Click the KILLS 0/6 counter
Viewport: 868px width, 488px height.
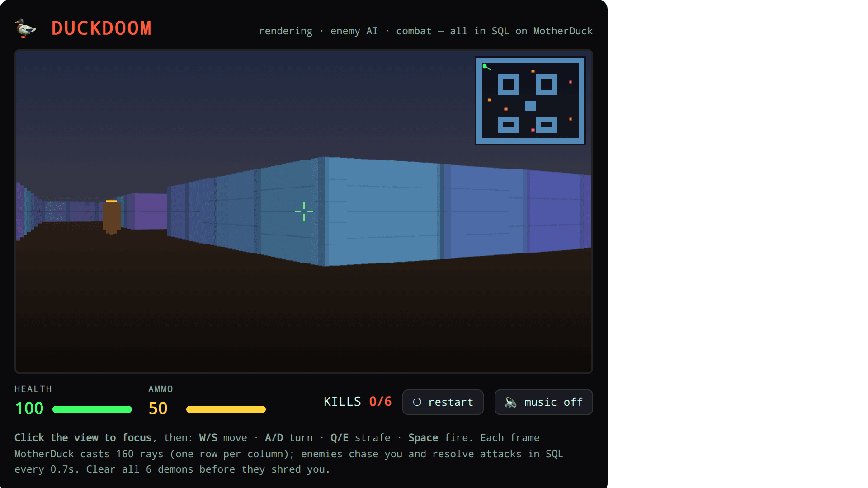pyautogui.click(x=358, y=402)
